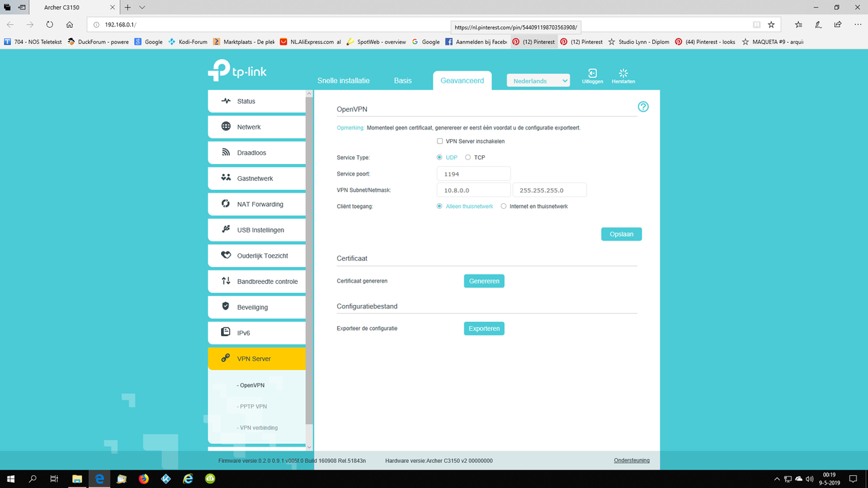Select Alleen thuisnetwerk client access
Screen dimensions: 868x488
(x=439, y=206)
